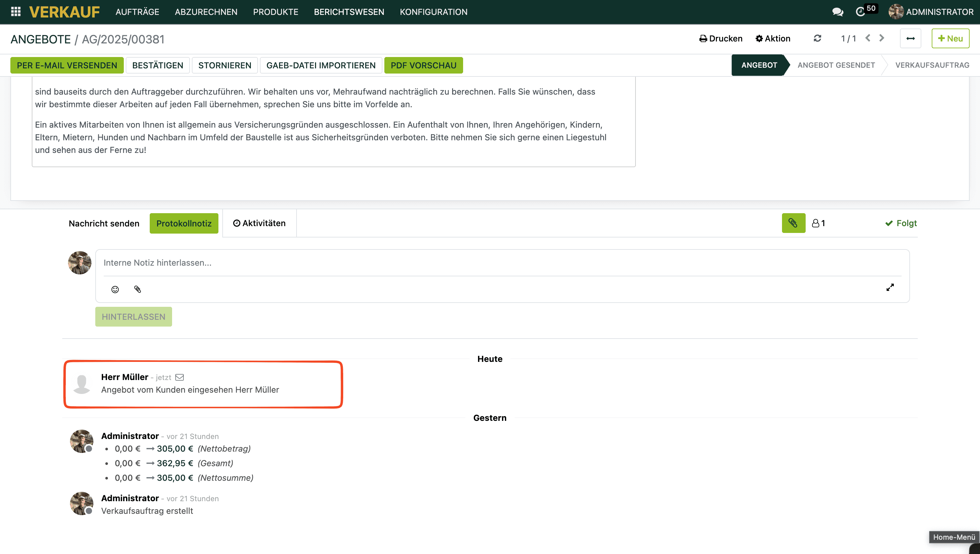The height and width of the screenshot is (554, 980).
Task: Click the refresh record icon
Action: pyautogui.click(x=817, y=39)
